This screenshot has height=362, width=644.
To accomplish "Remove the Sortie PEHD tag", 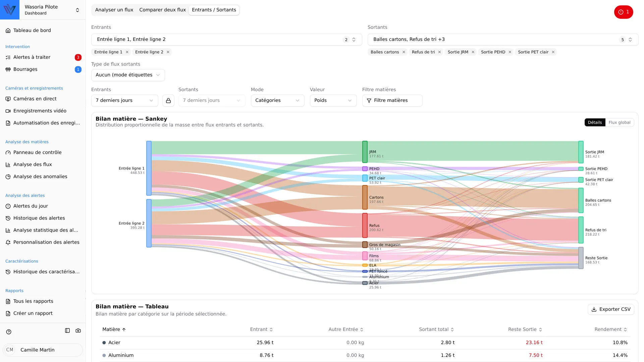I will point(510,52).
